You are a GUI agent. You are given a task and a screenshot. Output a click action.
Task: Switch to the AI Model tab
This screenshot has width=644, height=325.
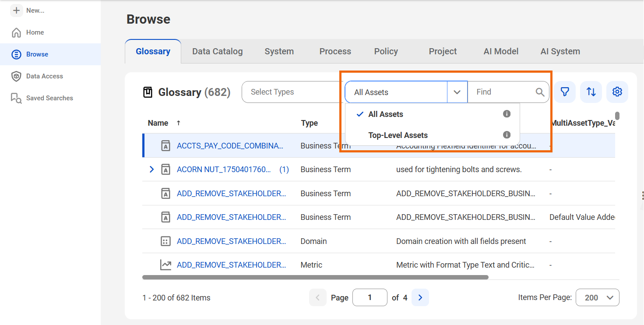point(501,51)
